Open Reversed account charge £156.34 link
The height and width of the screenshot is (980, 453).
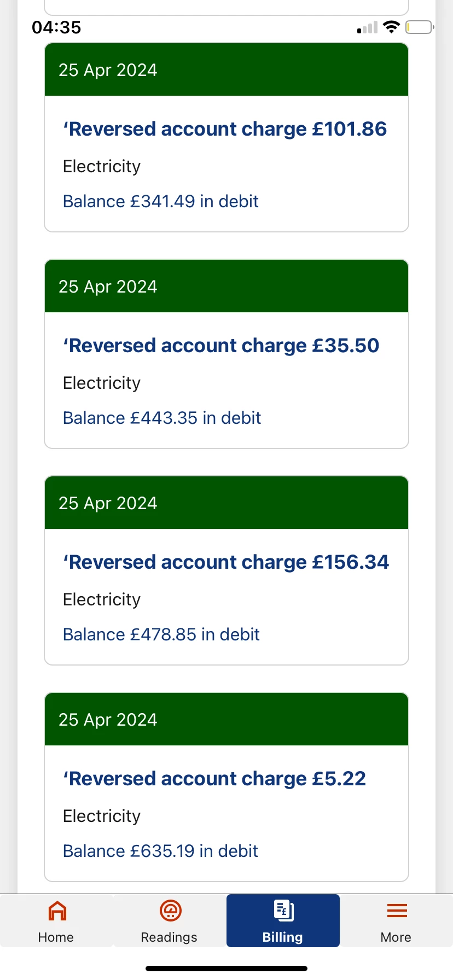[x=226, y=562]
